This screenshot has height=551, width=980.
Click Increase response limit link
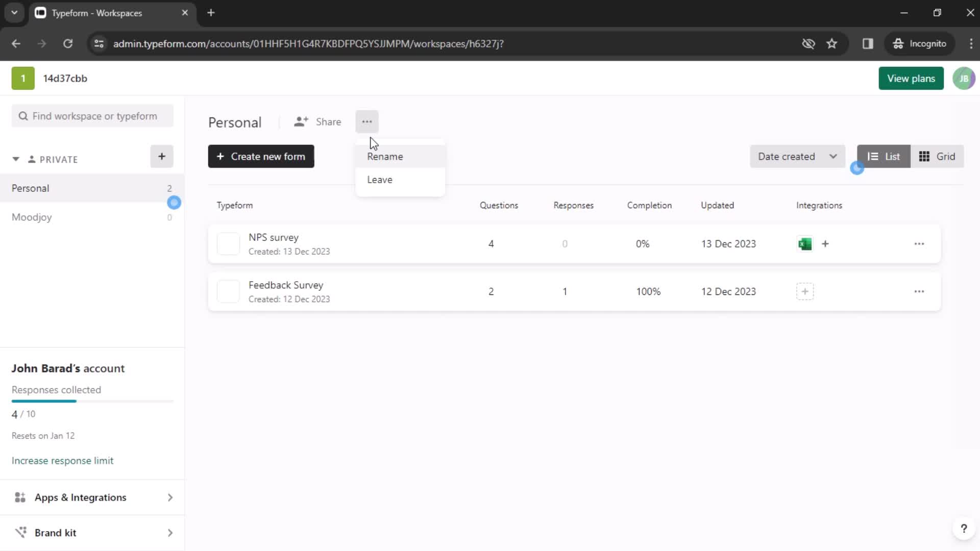(63, 460)
